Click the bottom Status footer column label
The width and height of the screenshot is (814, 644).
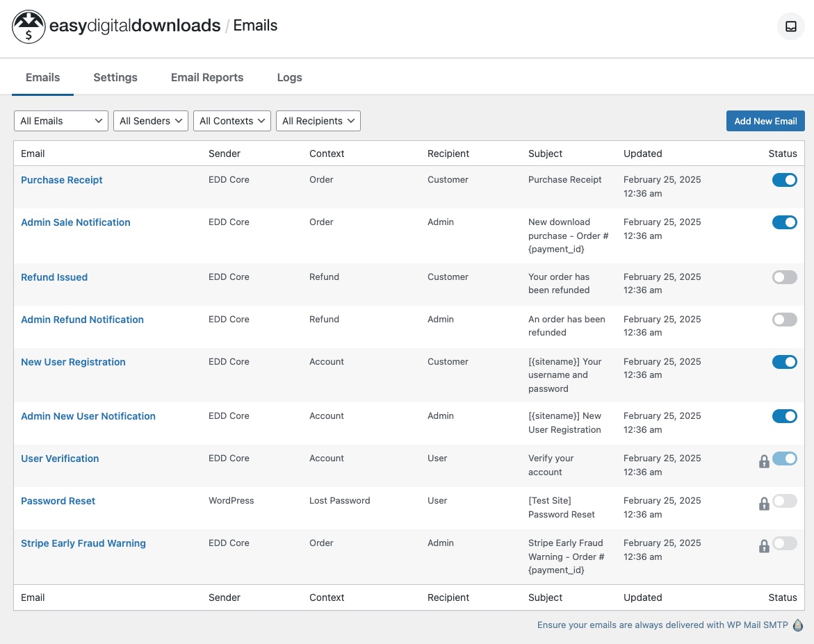point(782,598)
